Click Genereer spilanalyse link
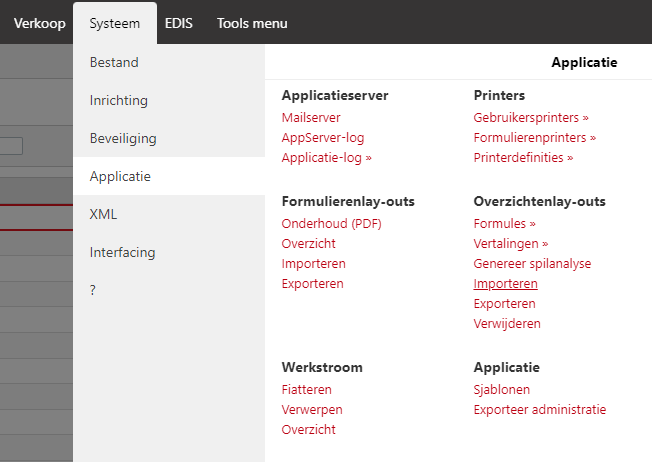Screen dimensions: 652x462 (532, 264)
